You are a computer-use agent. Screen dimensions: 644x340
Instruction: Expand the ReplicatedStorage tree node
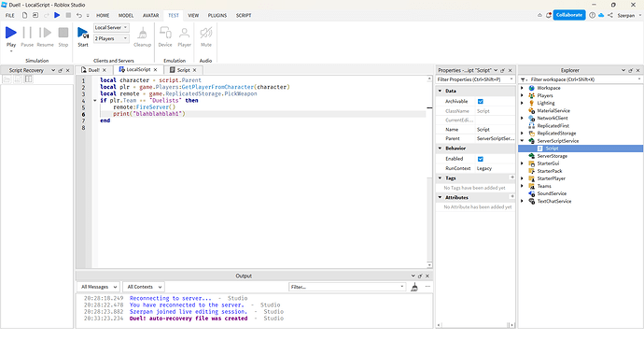523,134
